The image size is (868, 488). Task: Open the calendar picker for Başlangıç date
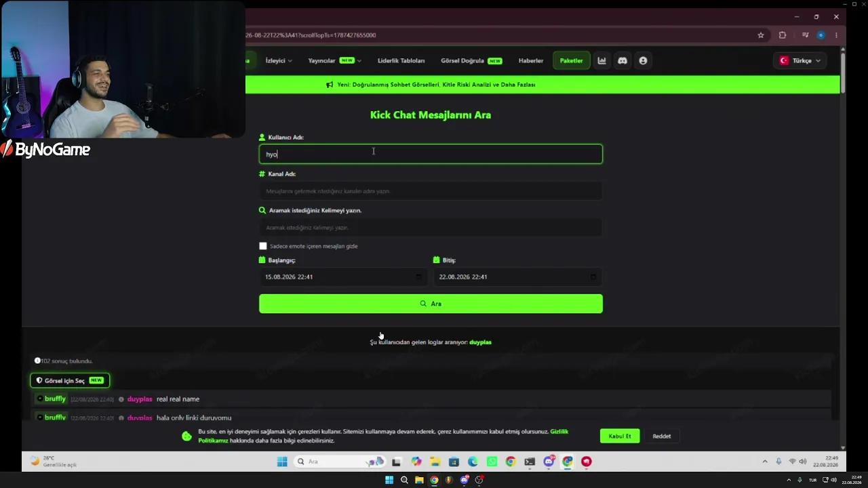point(418,277)
